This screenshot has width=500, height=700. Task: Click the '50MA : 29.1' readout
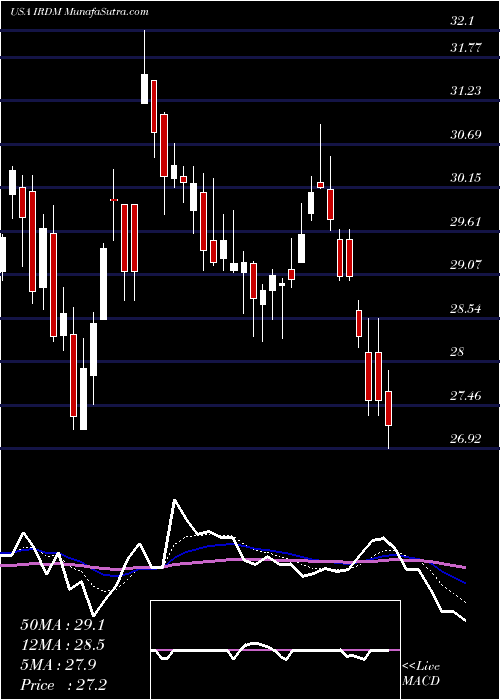[62, 625]
